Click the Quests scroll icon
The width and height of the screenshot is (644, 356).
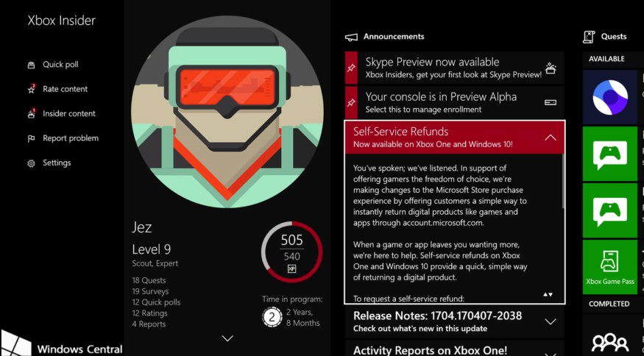tap(589, 37)
